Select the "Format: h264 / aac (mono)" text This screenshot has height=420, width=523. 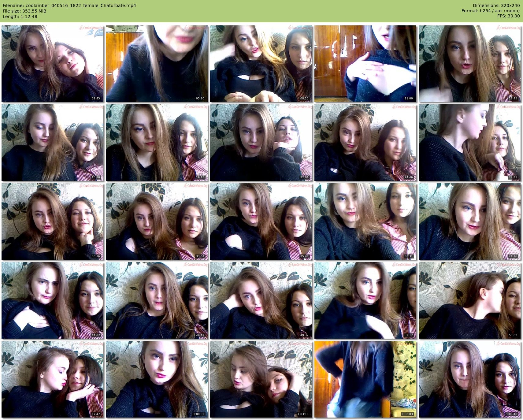pyautogui.click(x=491, y=11)
